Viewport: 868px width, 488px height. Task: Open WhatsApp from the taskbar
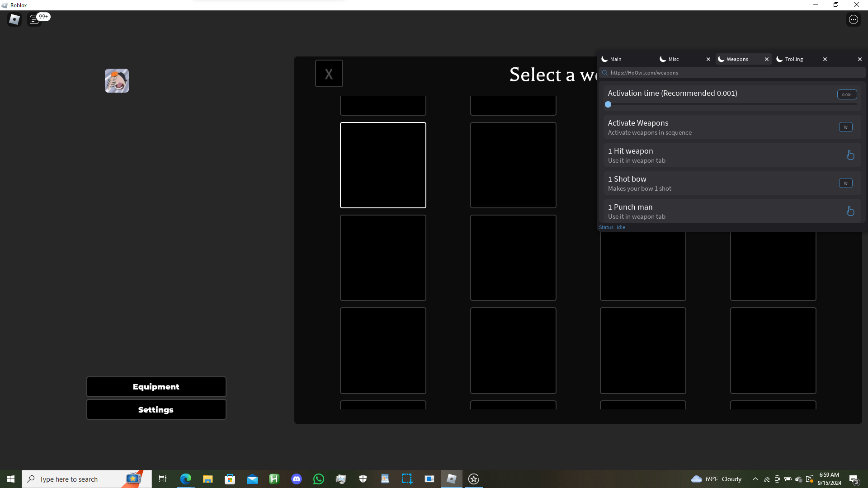point(319,479)
